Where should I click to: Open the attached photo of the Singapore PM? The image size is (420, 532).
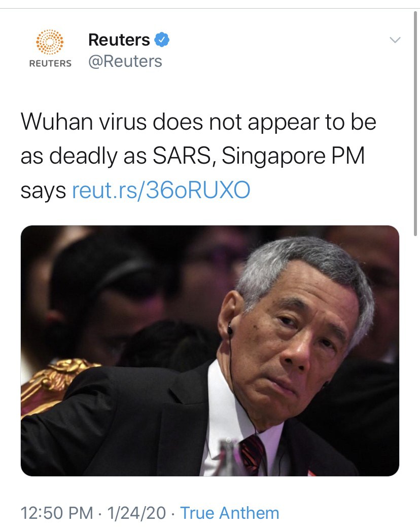coord(210,351)
